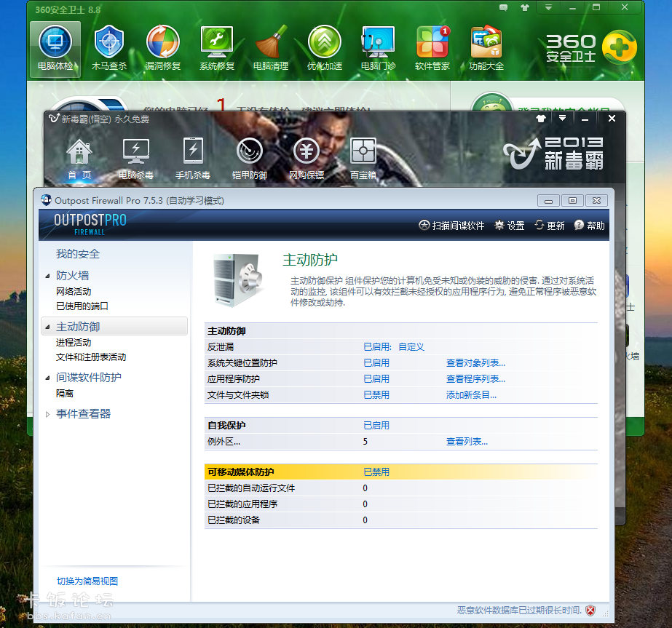Image resolution: width=672 pixels, height=628 pixels.
Task: Click 添加新条目... link
Action: (x=472, y=395)
